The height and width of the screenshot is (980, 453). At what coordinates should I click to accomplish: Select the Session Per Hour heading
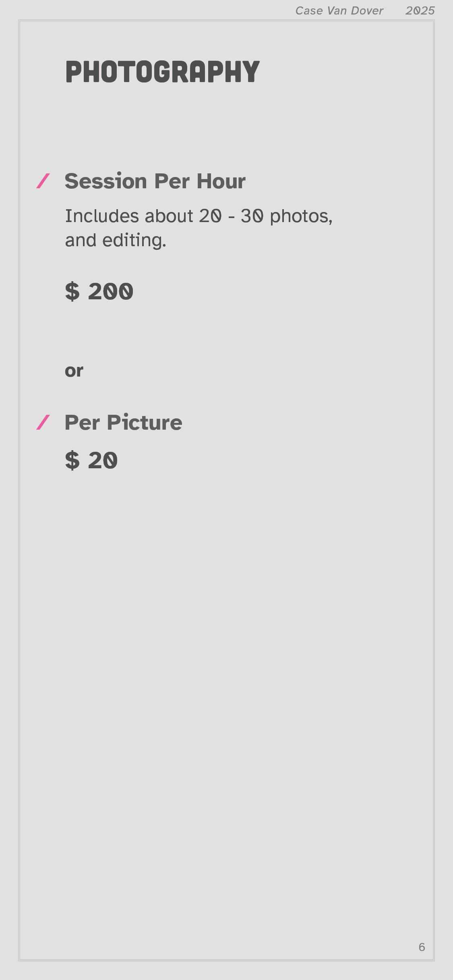coord(155,181)
